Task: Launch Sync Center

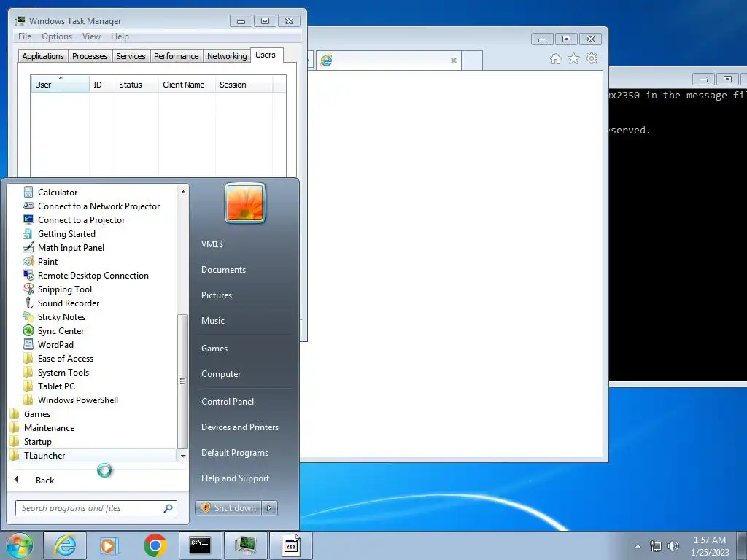Action: click(61, 330)
